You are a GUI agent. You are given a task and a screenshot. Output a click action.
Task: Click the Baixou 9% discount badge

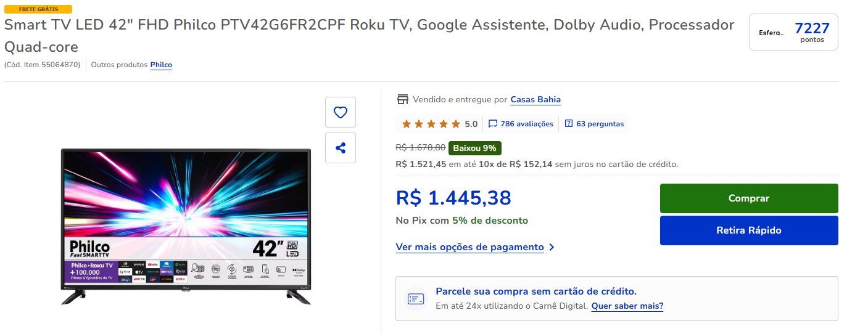474,148
